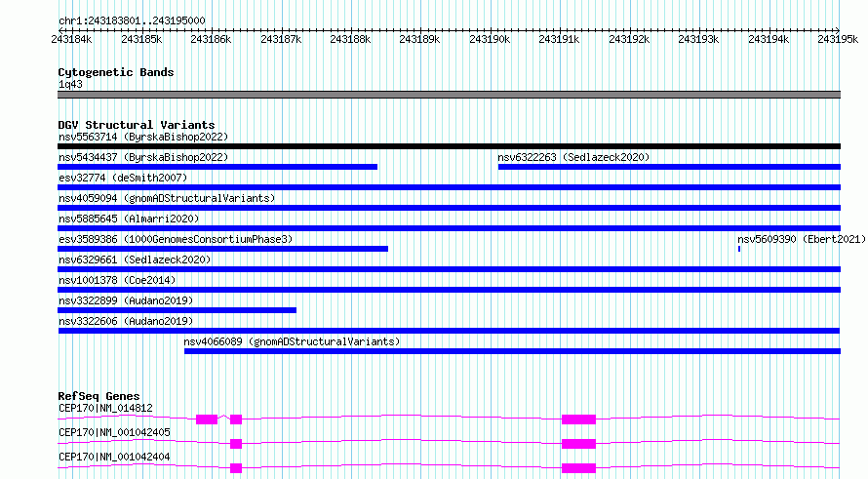Select the blue nsv6329661 variant bar
This screenshot has height=479, width=868.
pyautogui.click(x=449, y=269)
